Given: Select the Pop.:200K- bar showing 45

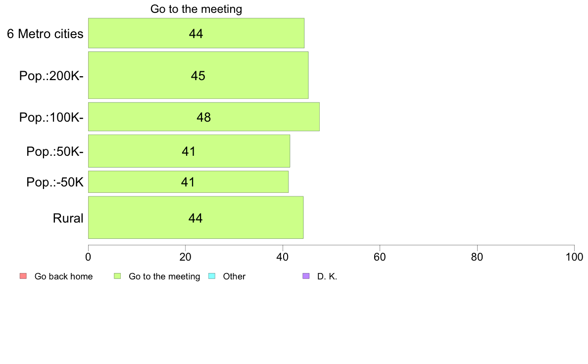Looking at the screenshot, I should 198,75.
